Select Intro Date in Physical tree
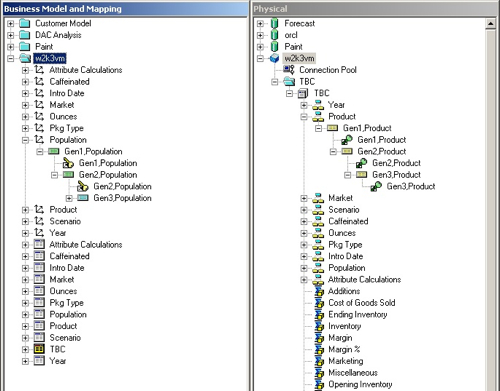This screenshot has height=391, width=500. click(345, 256)
